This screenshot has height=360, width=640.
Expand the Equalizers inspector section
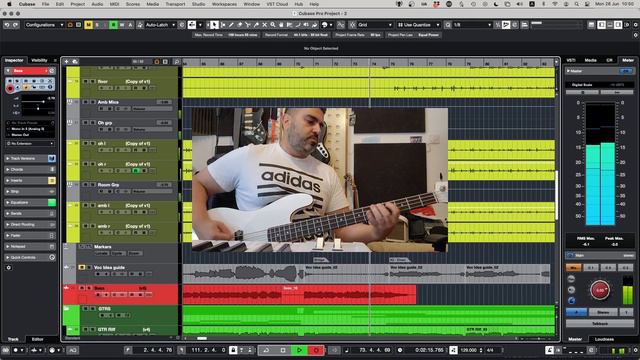pos(30,202)
